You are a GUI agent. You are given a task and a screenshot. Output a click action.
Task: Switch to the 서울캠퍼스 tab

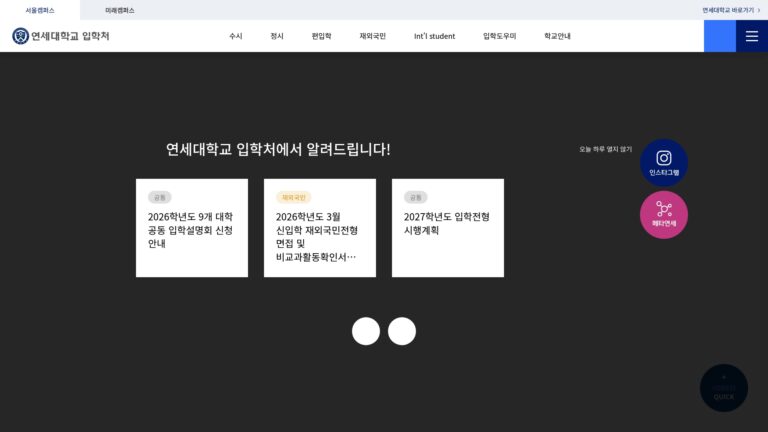pyautogui.click(x=40, y=10)
